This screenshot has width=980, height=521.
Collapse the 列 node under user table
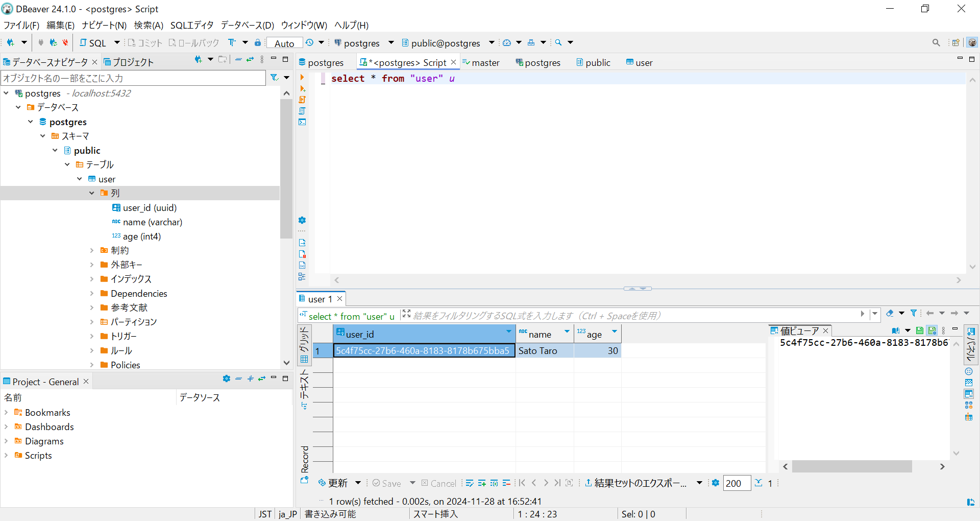(92, 193)
